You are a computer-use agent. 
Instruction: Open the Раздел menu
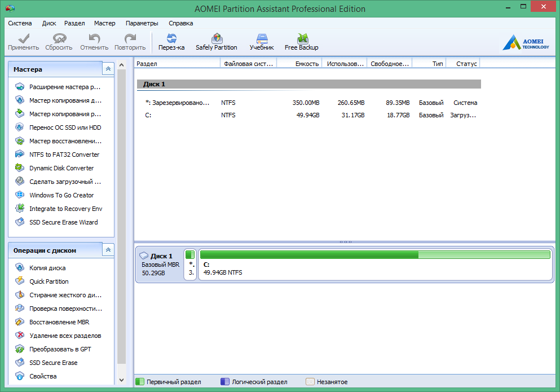point(74,23)
